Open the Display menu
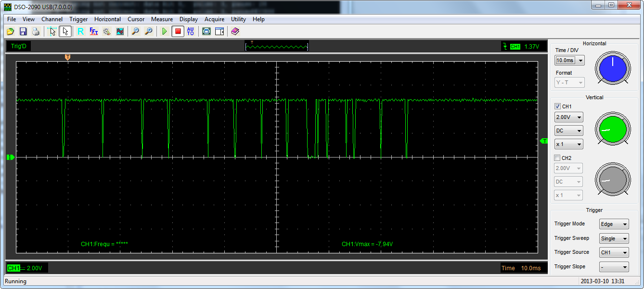Screen dimensions: 644x289 189,19
